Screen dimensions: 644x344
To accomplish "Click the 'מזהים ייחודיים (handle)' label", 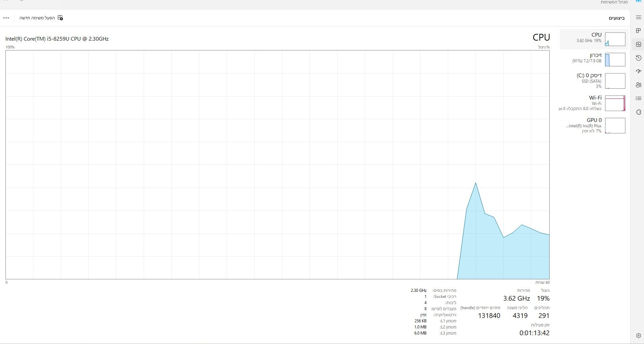I will (x=480, y=308).
